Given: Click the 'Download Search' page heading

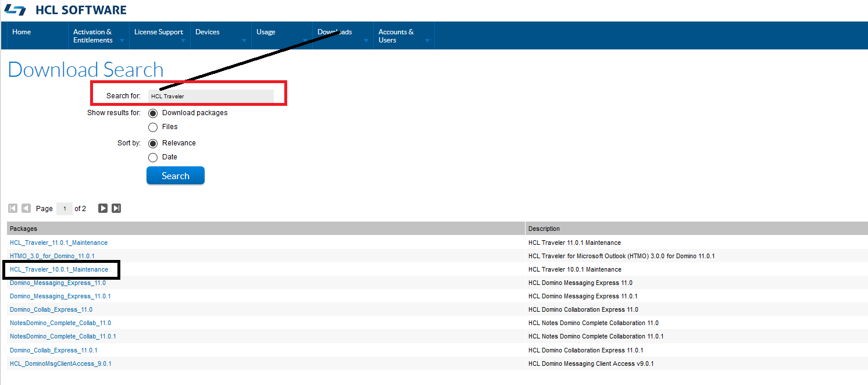Looking at the screenshot, I should click(85, 70).
